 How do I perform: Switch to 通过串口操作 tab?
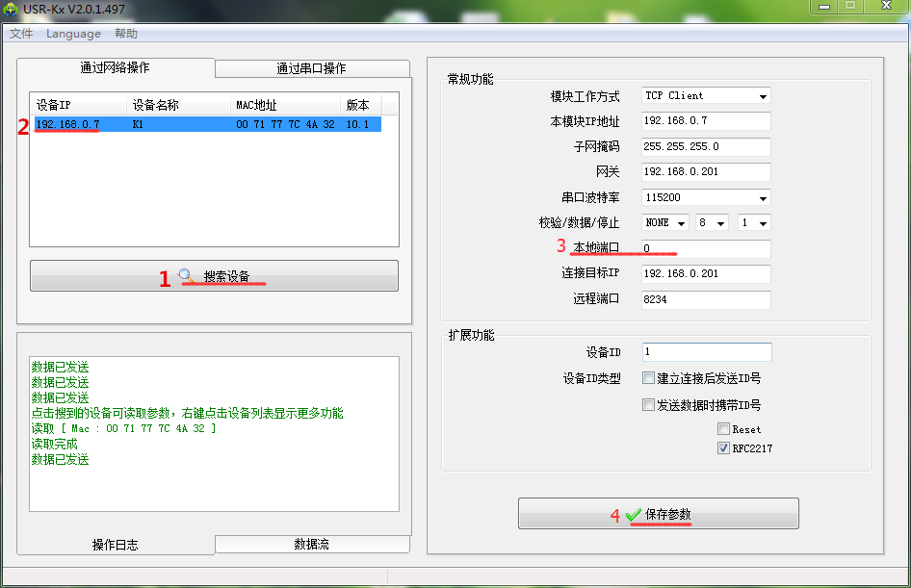(311, 68)
